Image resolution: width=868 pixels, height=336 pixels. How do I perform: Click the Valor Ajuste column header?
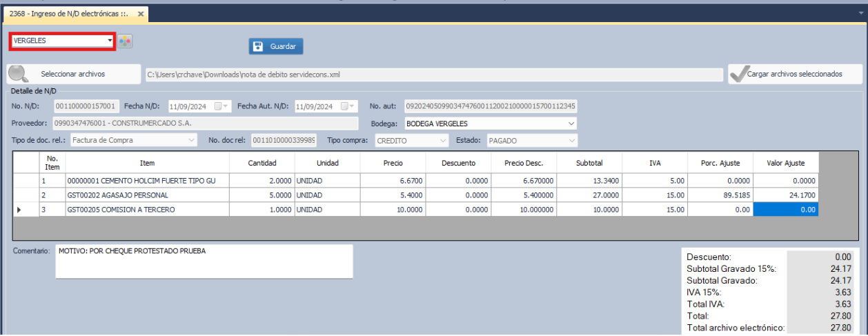tap(786, 163)
